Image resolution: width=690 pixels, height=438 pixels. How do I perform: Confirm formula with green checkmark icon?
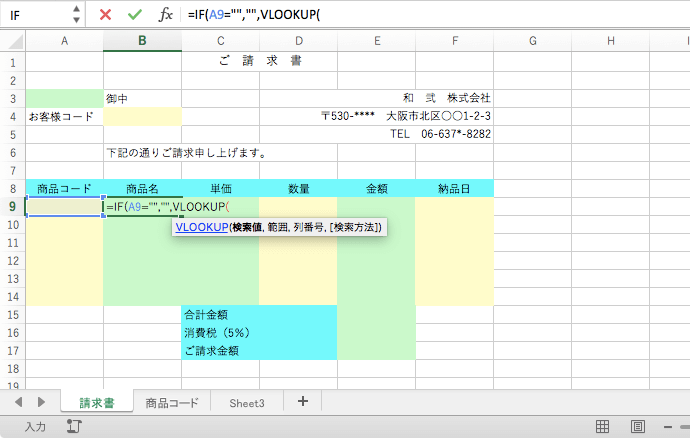pos(135,15)
